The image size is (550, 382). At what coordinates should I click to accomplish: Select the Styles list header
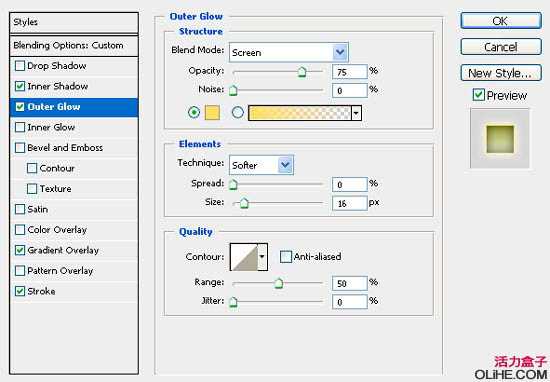coord(74,22)
